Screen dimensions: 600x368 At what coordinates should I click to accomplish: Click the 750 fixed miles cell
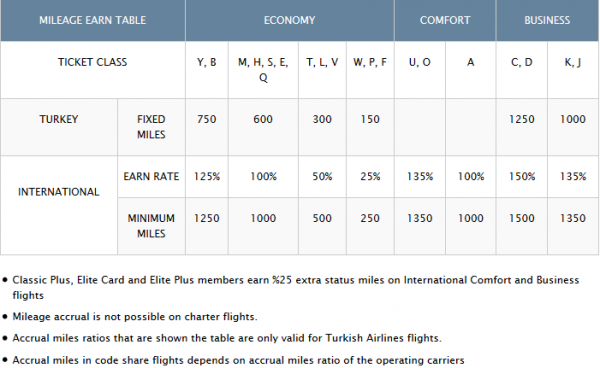207,127
